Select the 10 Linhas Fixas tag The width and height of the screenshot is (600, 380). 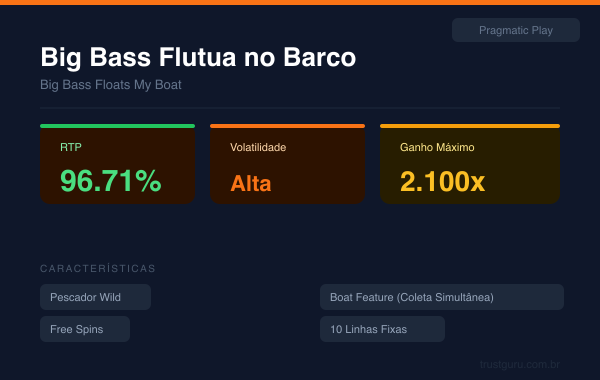(x=382, y=329)
